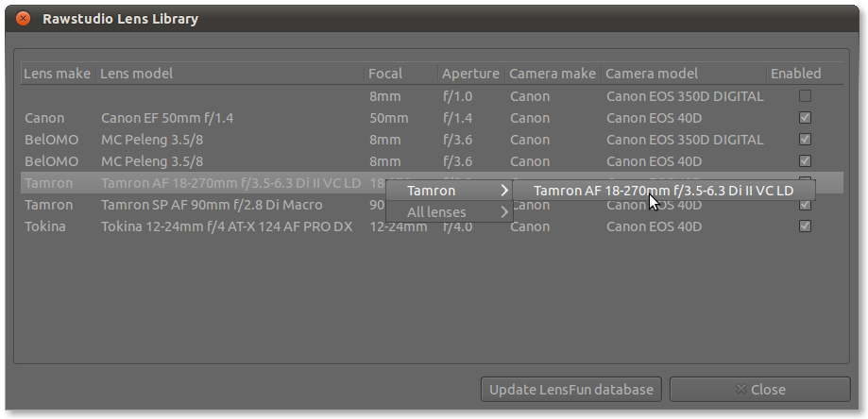Enable checkbox for the 8mm f/1.0 row
The width and height of the screenshot is (868, 419).
click(x=805, y=96)
